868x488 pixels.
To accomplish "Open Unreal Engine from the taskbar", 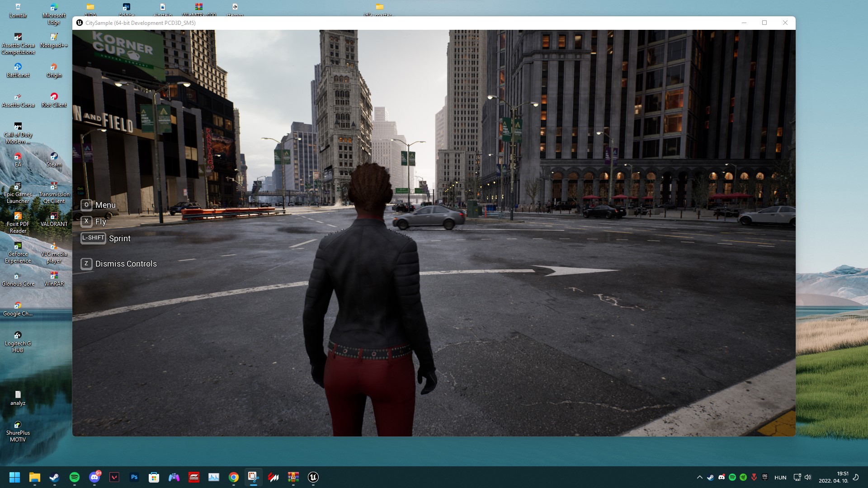I will pyautogui.click(x=313, y=477).
